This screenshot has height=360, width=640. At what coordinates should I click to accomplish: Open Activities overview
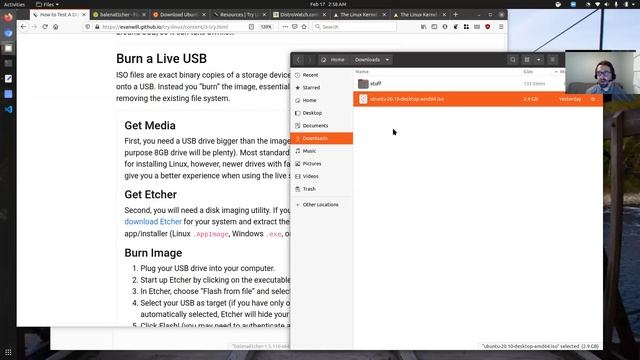click(14, 4)
